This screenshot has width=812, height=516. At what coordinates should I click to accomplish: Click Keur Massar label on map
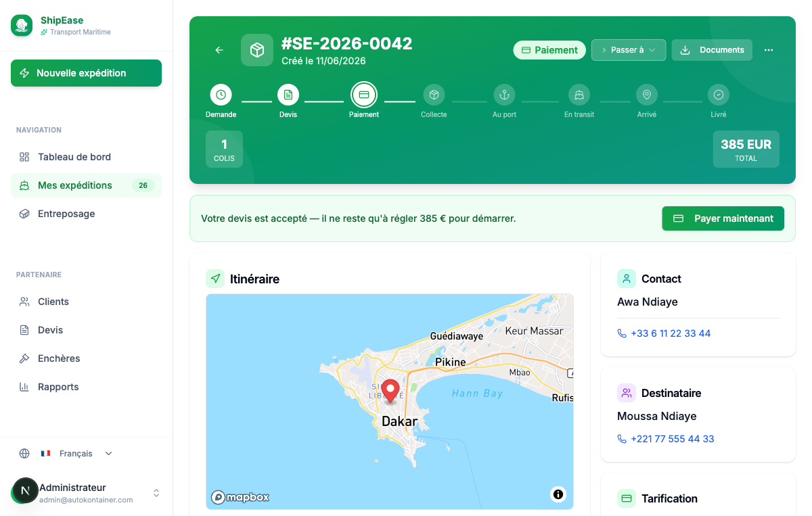535,331
